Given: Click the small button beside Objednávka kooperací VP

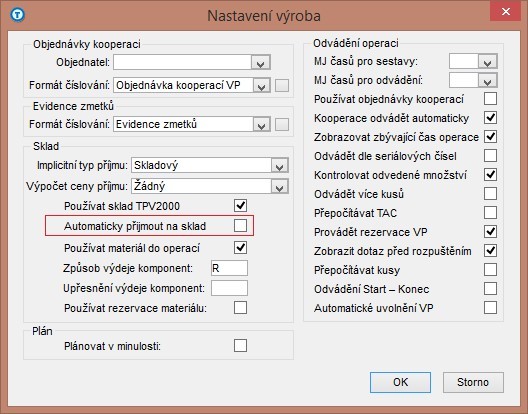Looking at the screenshot, I should pos(282,86).
